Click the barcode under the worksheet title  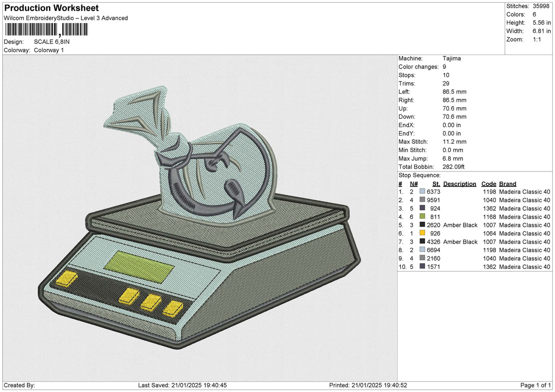click(x=46, y=30)
